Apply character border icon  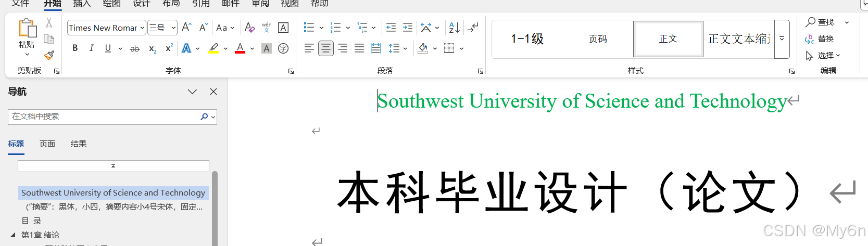point(283,28)
